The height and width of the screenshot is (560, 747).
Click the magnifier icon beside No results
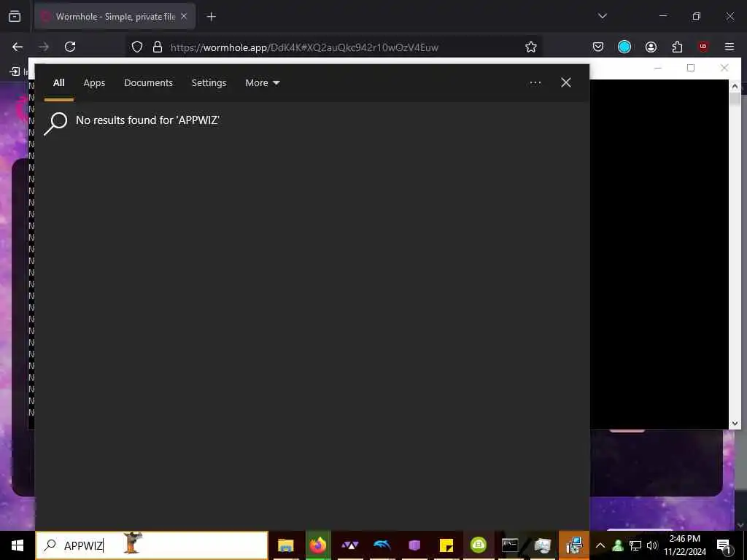55,123
